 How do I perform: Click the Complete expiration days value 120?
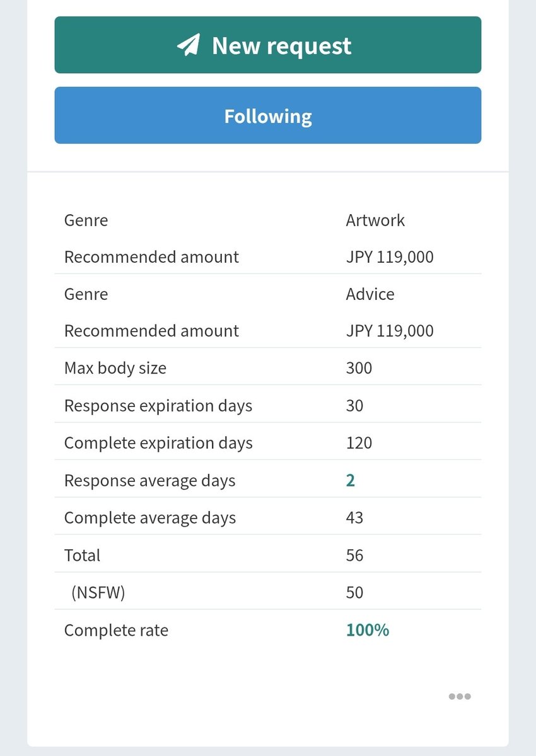pos(359,443)
